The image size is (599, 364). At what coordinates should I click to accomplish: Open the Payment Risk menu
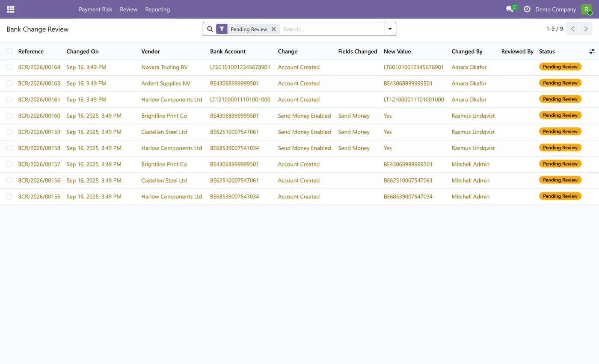(95, 9)
